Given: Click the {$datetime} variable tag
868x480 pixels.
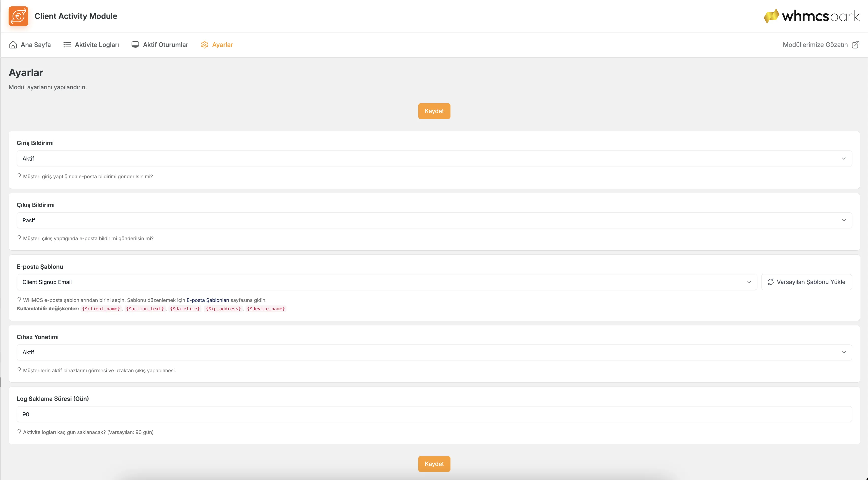Looking at the screenshot, I should point(185,308).
